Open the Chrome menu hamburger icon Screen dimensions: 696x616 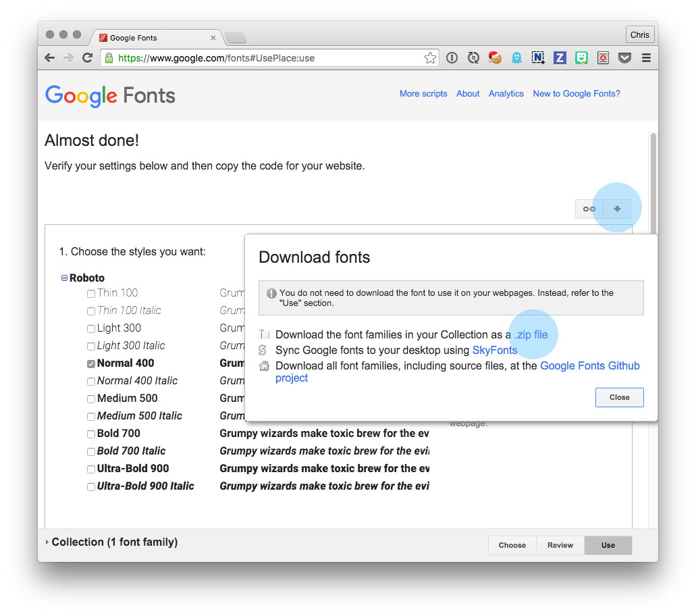pos(646,58)
